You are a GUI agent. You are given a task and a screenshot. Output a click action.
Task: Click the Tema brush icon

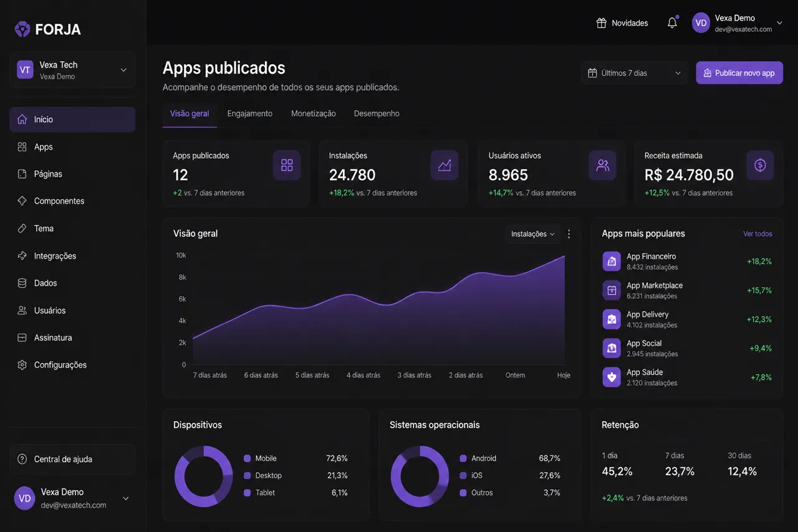[x=22, y=229]
